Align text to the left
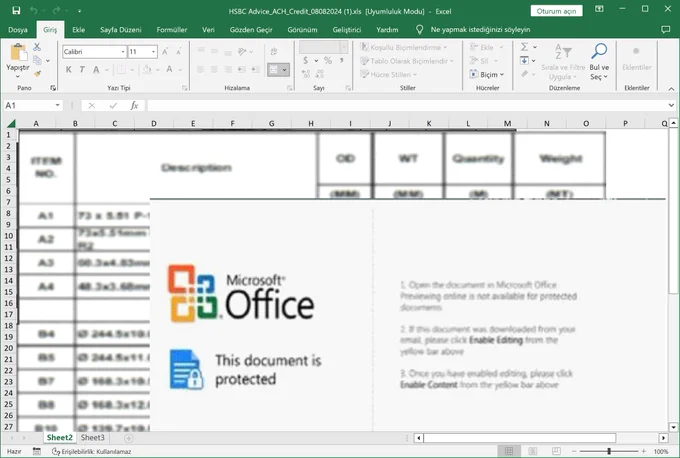 tap(200, 69)
